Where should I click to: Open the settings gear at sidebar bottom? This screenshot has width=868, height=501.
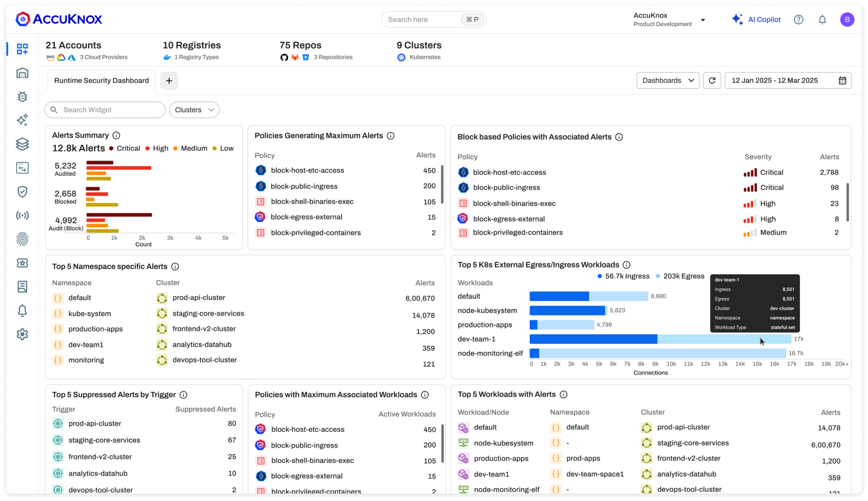[22, 334]
